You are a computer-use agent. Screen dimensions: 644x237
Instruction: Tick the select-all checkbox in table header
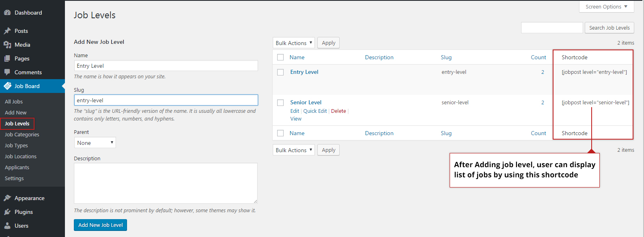pos(280,57)
